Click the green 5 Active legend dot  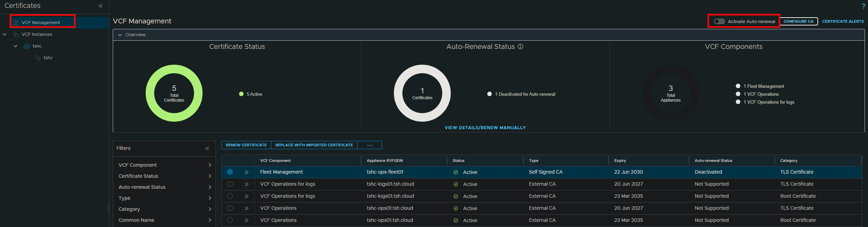tap(241, 94)
